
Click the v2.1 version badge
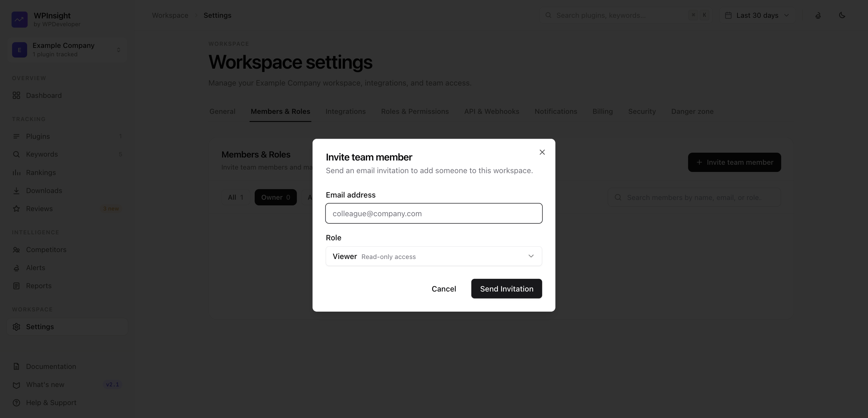(112, 385)
